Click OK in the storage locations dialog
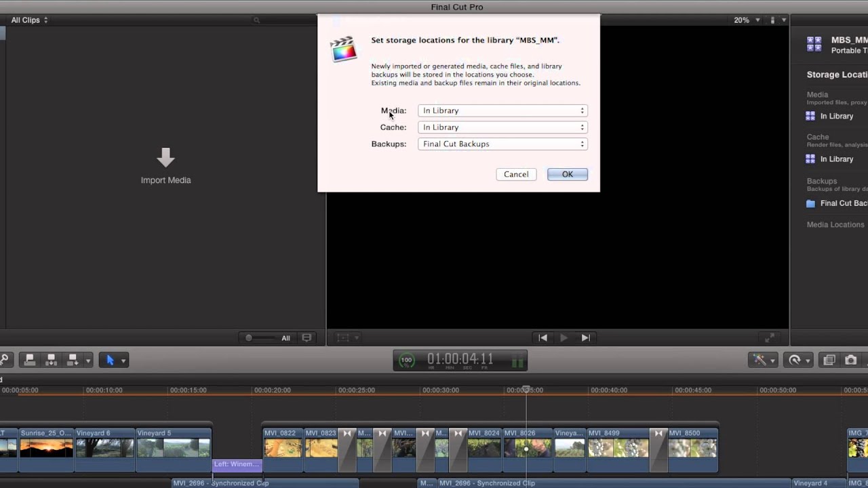Screen dimensions: 868x488 click(568, 174)
